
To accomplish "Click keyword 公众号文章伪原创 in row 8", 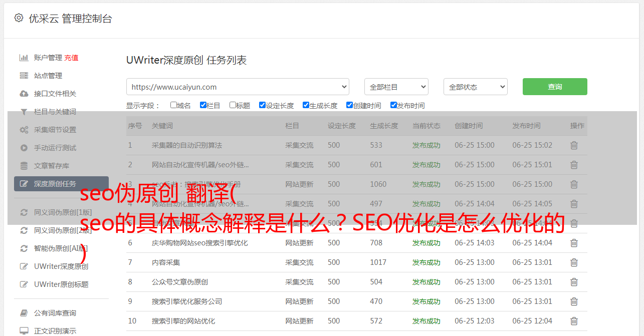I will click(179, 282).
